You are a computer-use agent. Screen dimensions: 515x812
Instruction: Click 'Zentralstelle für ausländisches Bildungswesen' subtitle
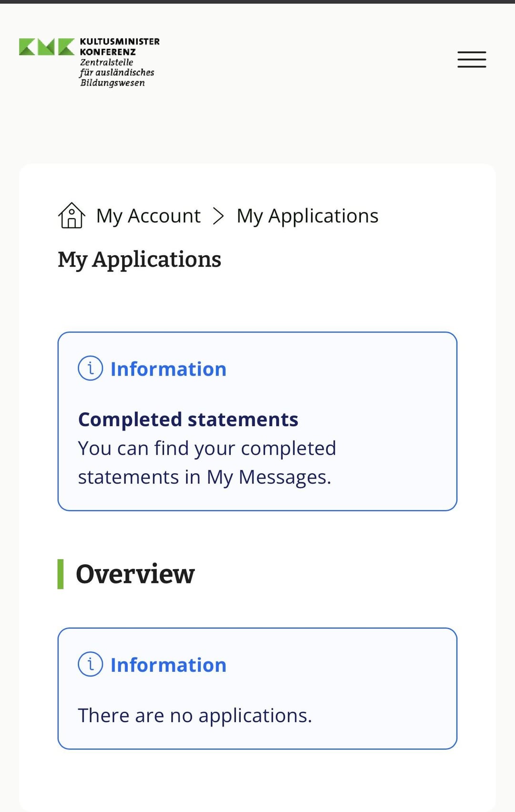tap(116, 73)
